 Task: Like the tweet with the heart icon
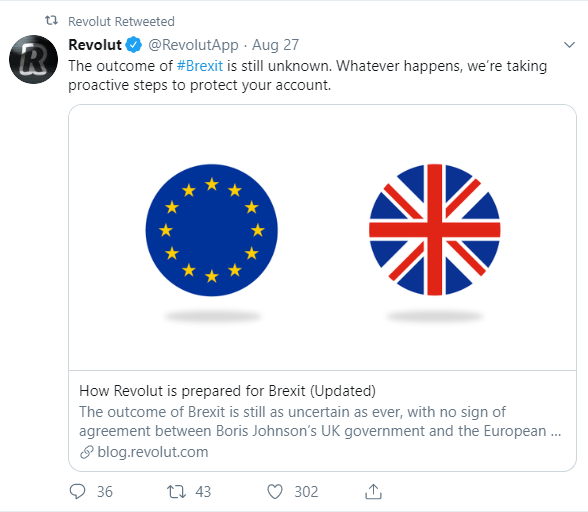[x=275, y=492]
